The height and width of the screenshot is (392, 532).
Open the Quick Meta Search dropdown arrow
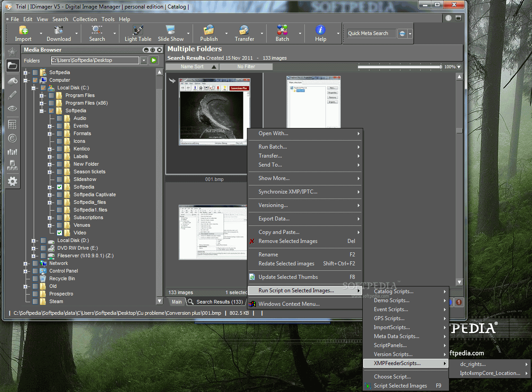click(x=410, y=34)
